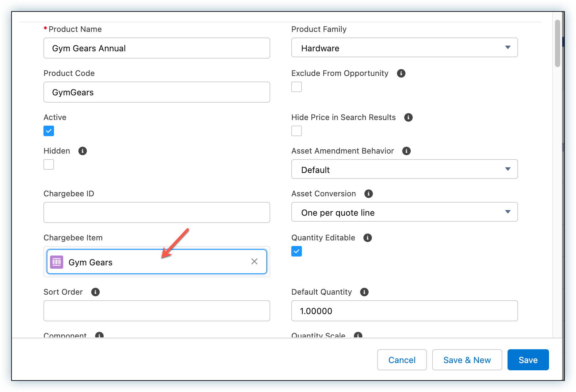Open the Product Family dropdown
The width and height of the screenshot is (576, 392).
[405, 48]
